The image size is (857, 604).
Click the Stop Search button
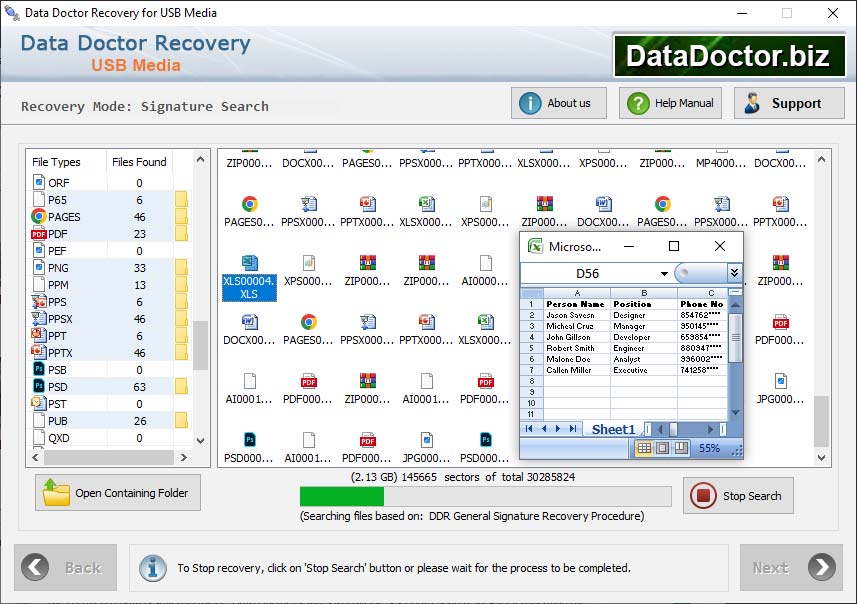[738, 496]
